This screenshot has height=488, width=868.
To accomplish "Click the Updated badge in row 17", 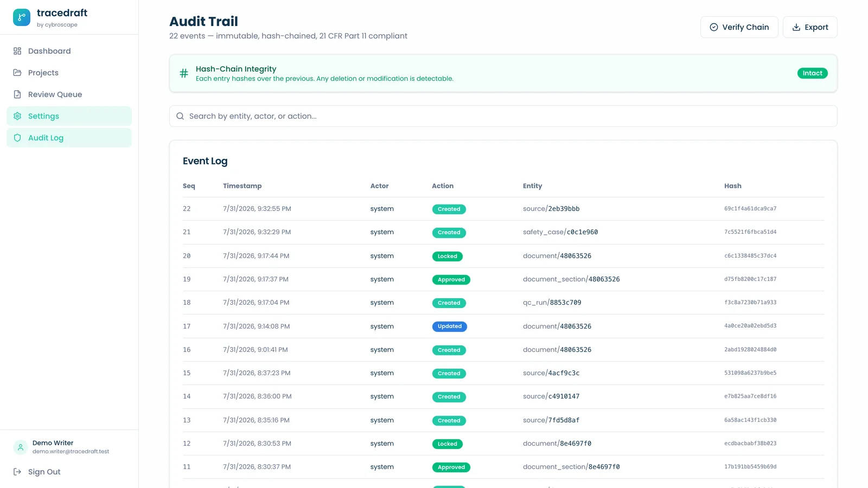I will point(449,326).
